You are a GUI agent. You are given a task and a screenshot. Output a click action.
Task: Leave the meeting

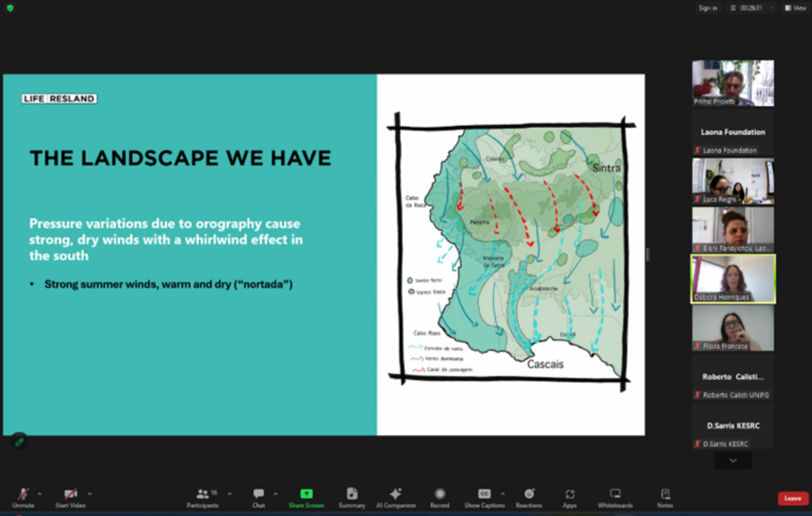click(793, 498)
